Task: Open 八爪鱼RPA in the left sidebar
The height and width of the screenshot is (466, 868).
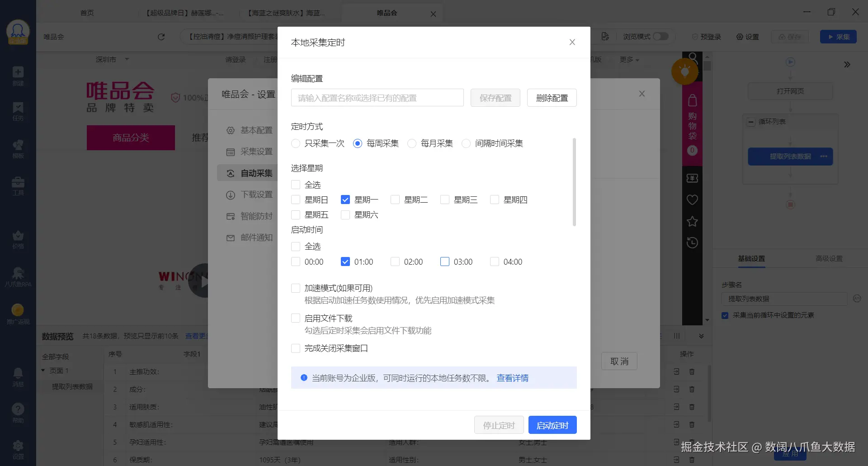Action: [18, 277]
